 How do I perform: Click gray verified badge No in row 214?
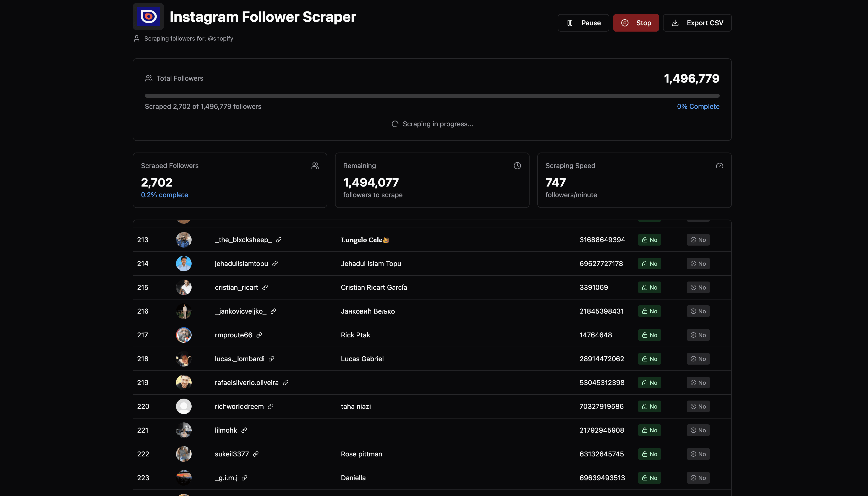(698, 264)
